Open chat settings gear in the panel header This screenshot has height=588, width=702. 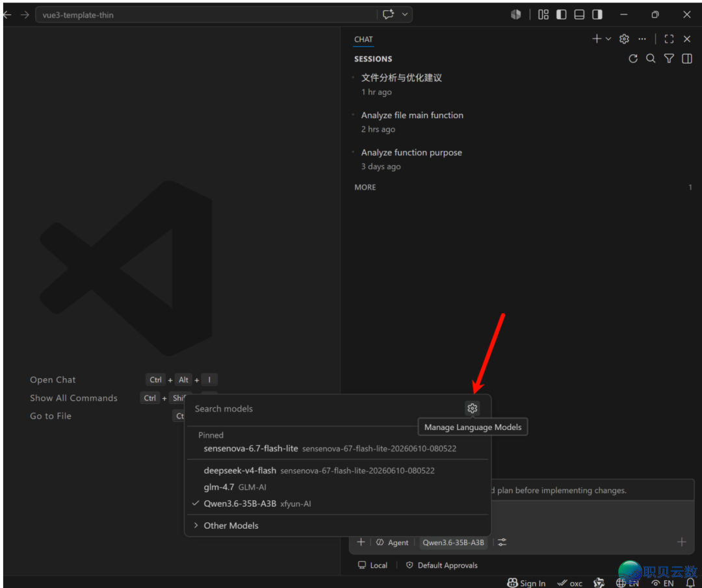[624, 39]
